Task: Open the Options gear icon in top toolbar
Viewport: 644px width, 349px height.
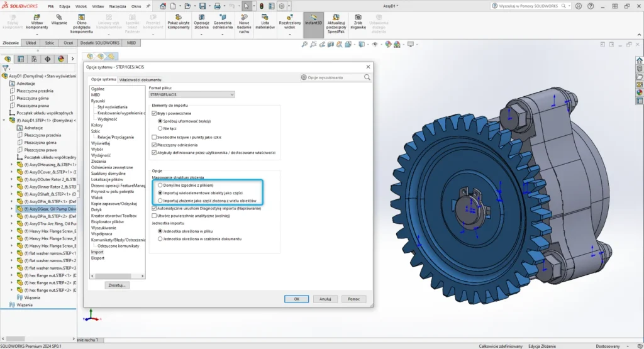Action: coord(282,6)
